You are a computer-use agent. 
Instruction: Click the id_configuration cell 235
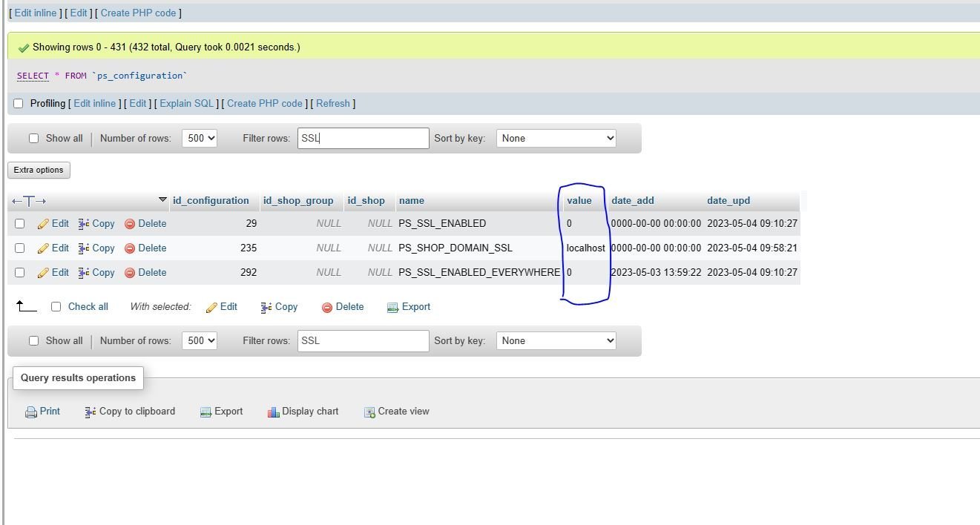249,248
